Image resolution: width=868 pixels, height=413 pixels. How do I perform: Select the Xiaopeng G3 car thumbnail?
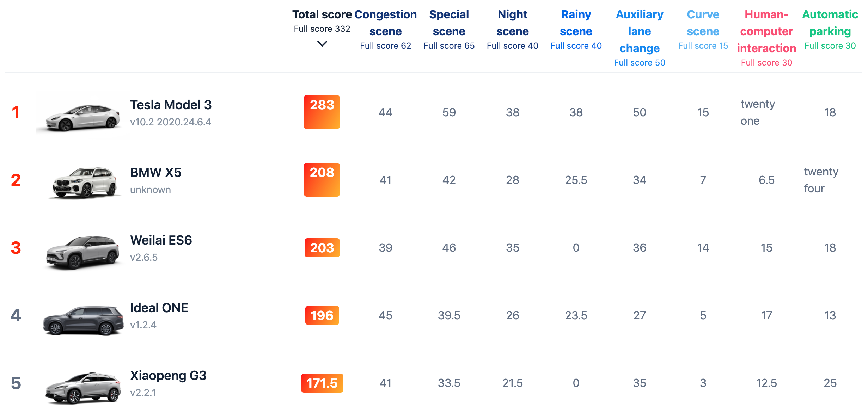click(x=83, y=387)
